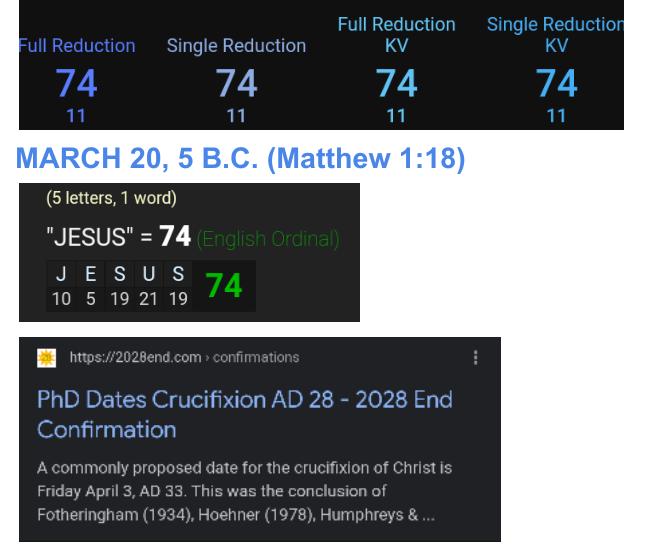Click the 74 value under Single Reduction
The height and width of the screenshot is (559, 645).
236,83
